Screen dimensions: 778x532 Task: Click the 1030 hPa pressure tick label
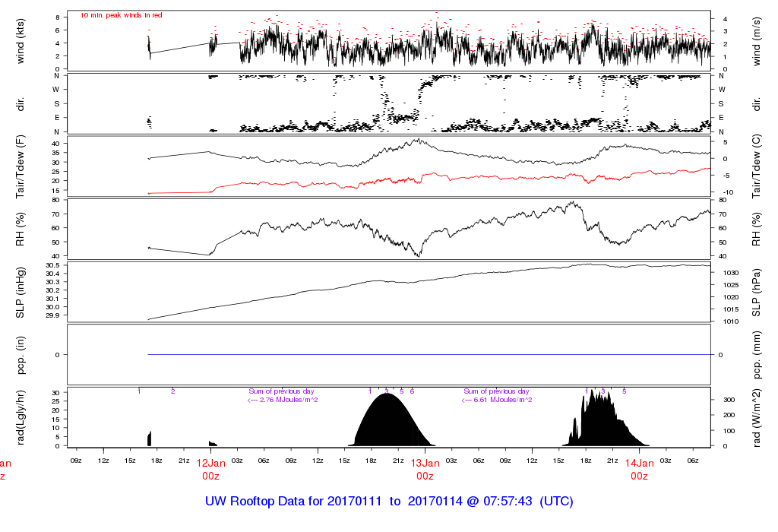point(726,272)
